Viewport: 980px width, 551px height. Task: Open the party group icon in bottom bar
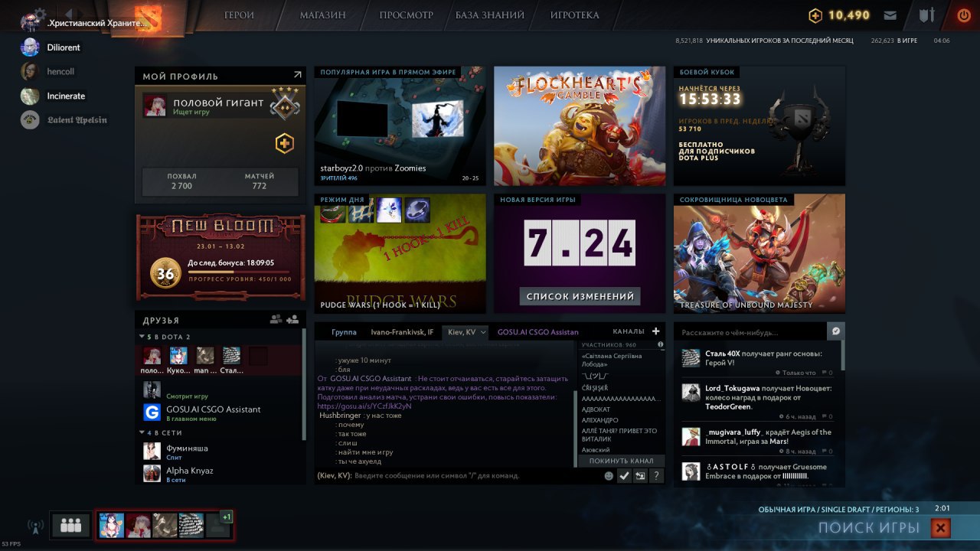pyautogui.click(x=70, y=526)
